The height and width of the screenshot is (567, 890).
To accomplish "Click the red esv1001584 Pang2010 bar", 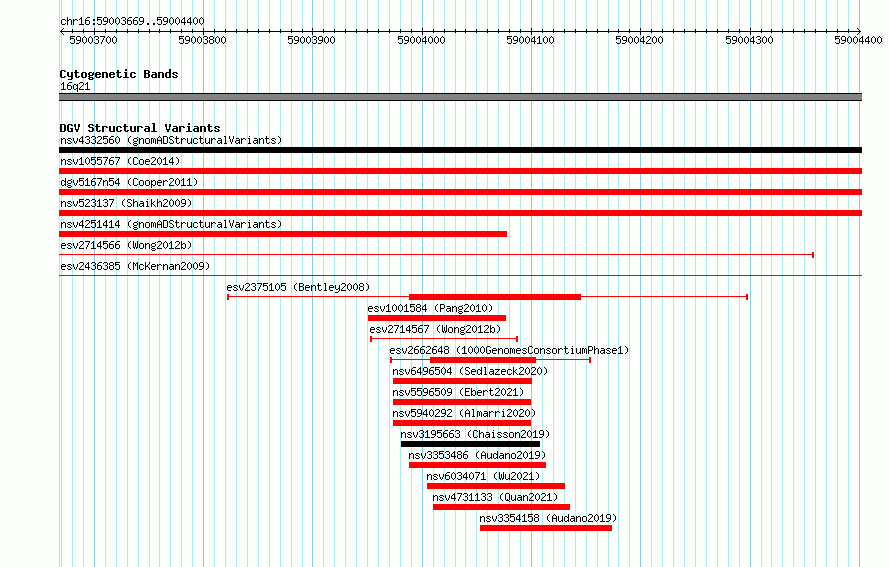I will coord(436,318).
